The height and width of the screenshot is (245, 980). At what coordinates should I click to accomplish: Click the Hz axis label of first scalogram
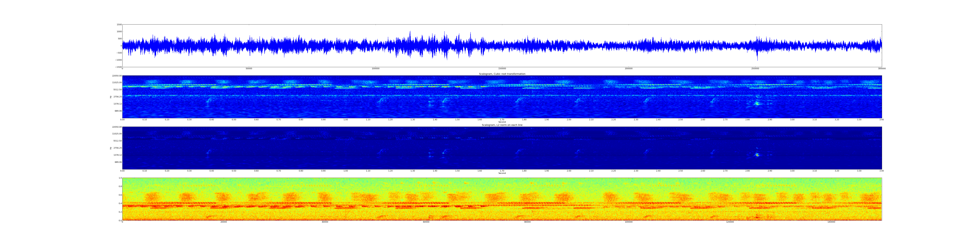(111, 97)
